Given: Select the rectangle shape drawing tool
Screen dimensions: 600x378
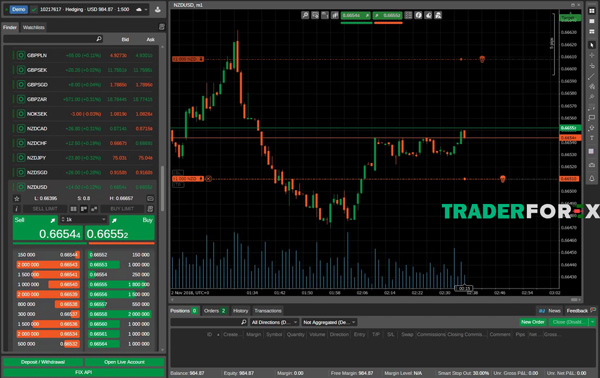Looking at the screenshot, I should tap(592, 117).
